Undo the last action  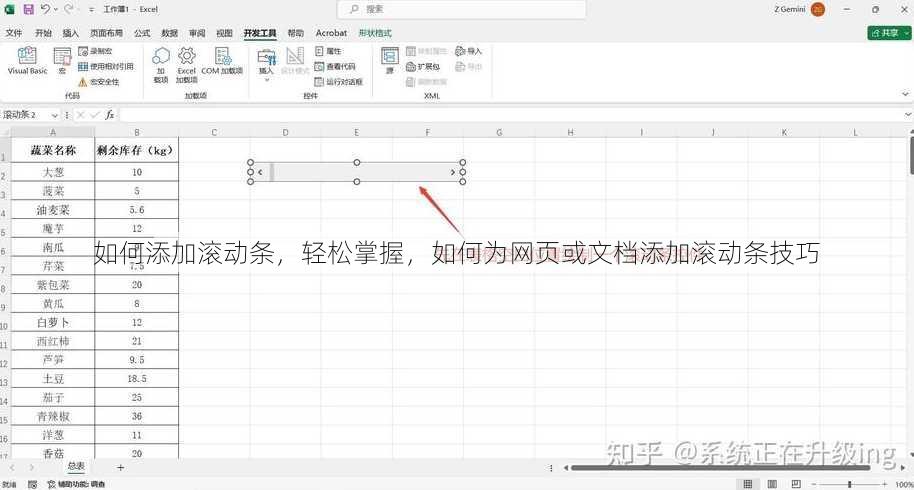45,9
